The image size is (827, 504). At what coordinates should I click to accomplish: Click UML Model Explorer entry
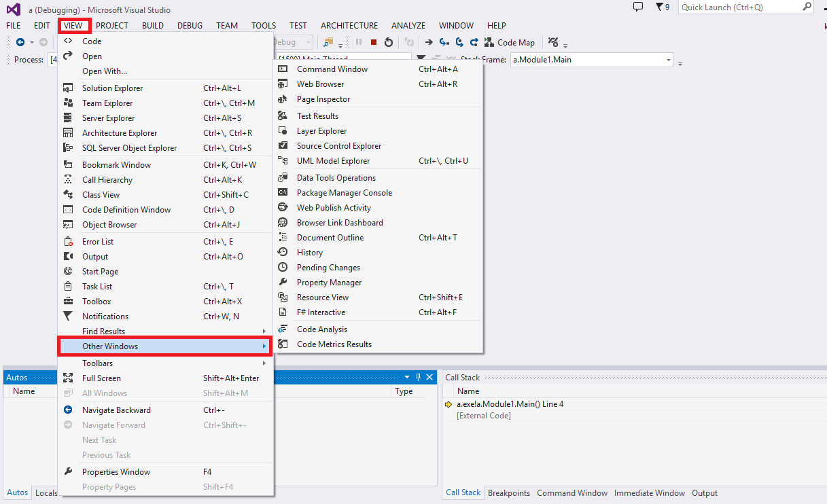378,161
